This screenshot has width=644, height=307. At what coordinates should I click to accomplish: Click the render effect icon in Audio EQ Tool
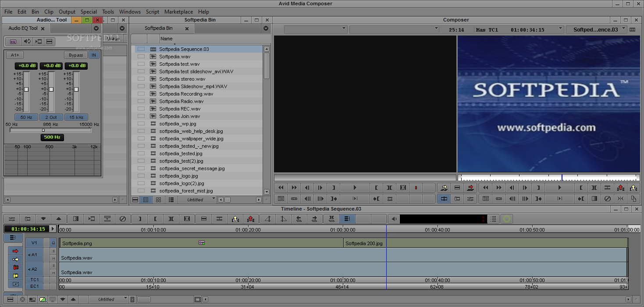(38, 41)
